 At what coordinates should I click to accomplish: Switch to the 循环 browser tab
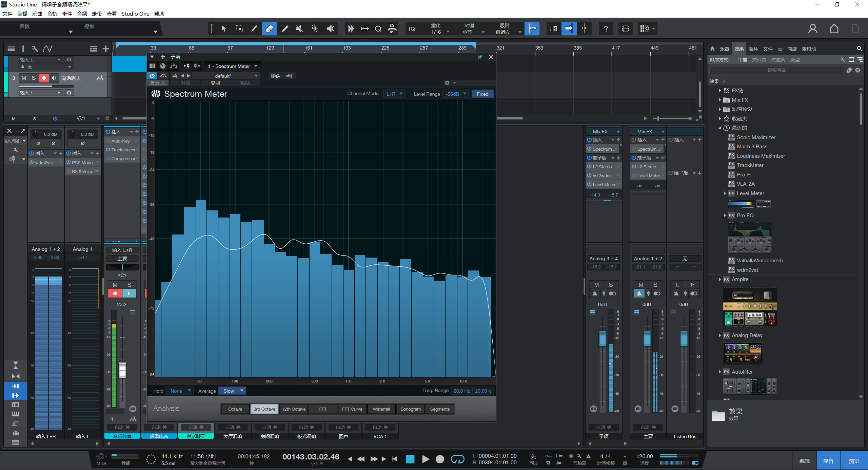click(753, 49)
